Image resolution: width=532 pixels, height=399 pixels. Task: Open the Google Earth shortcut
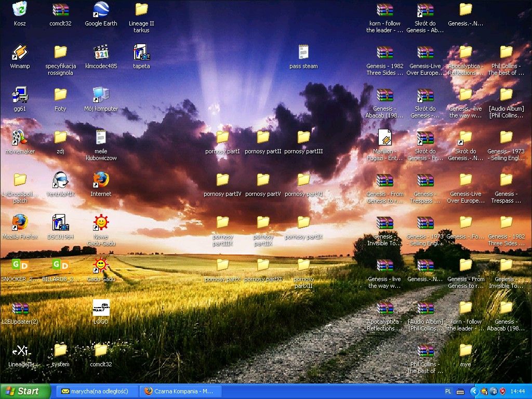(101, 10)
